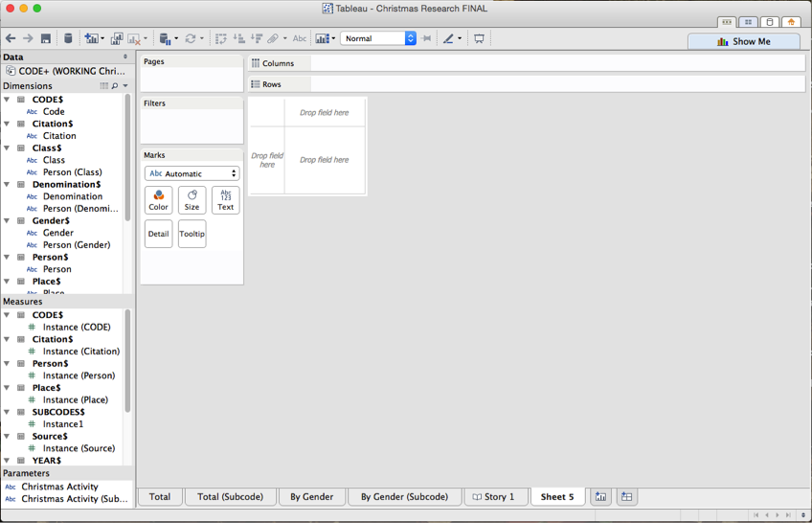Click the redo forward arrow in toolbar
The image size is (812, 523).
click(28, 38)
